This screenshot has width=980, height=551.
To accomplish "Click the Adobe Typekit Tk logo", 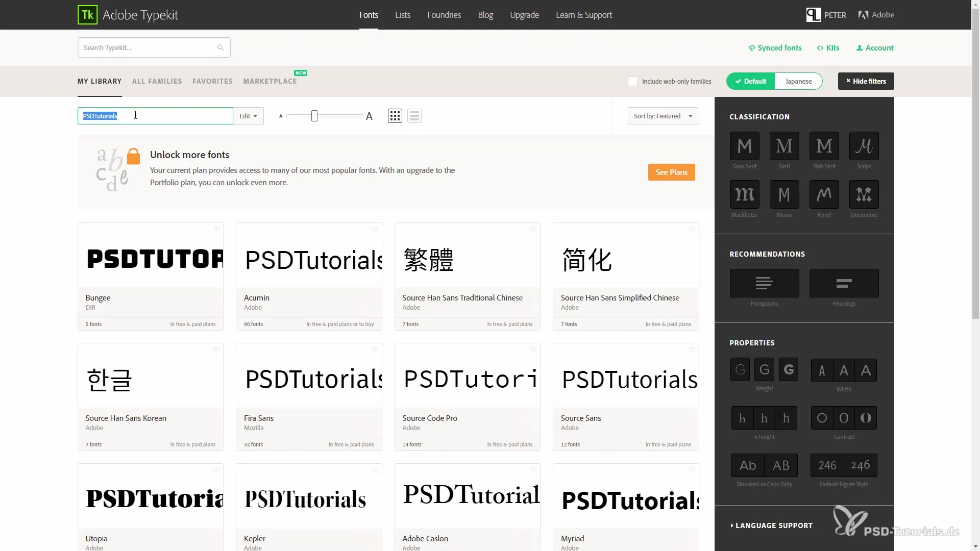I will tap(87, 15).
